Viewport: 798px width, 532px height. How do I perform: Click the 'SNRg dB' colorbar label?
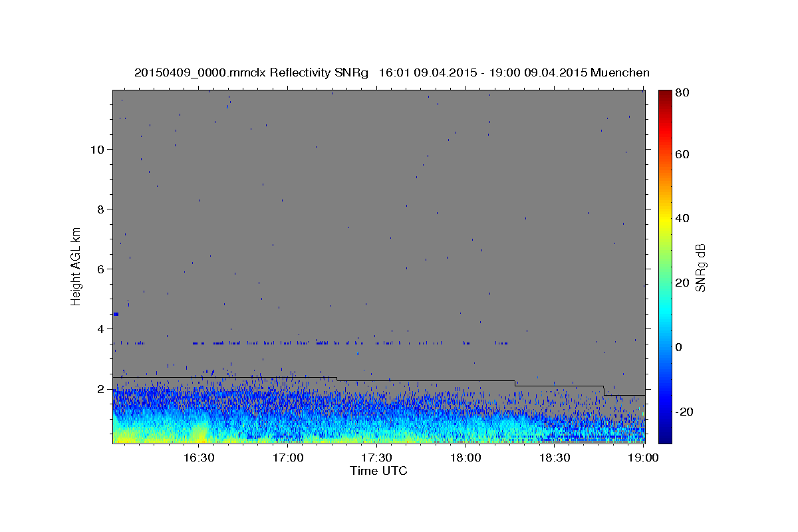tap(700, 267)
